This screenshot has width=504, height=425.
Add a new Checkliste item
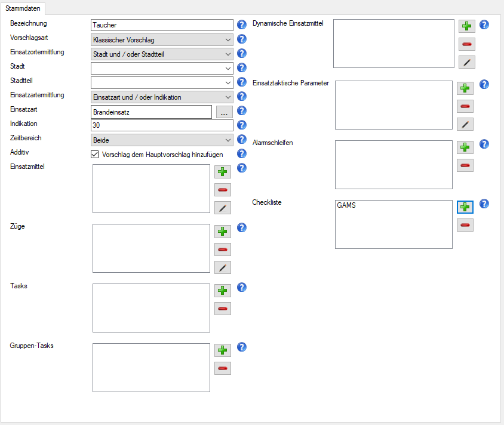[x=465, y=207]
